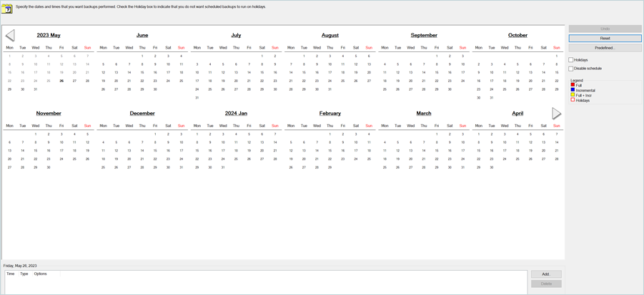Viewport: 644px width, 295px height.
Task: Click the schedule icon in top-left corner
Action: coord(7,9)
